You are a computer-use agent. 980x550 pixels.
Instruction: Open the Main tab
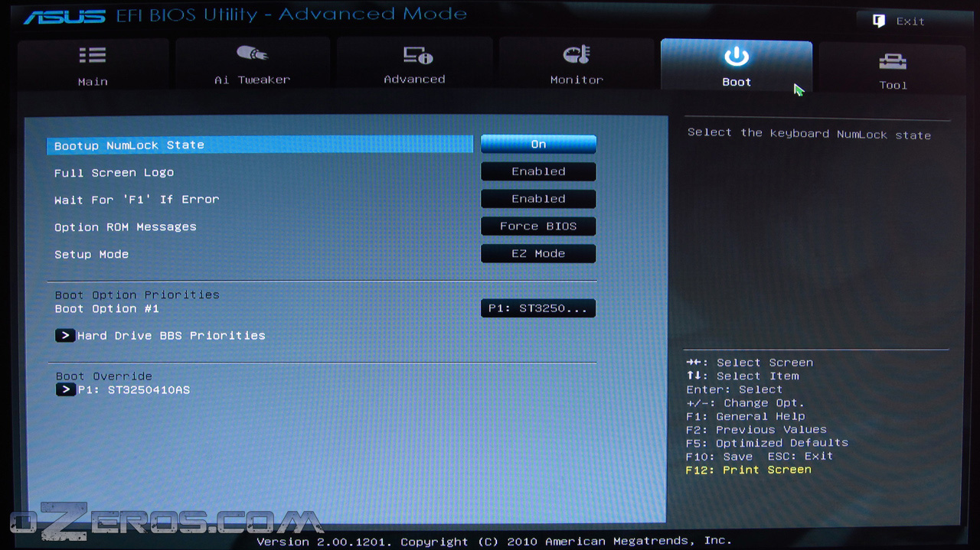click(x=93, y=64)
